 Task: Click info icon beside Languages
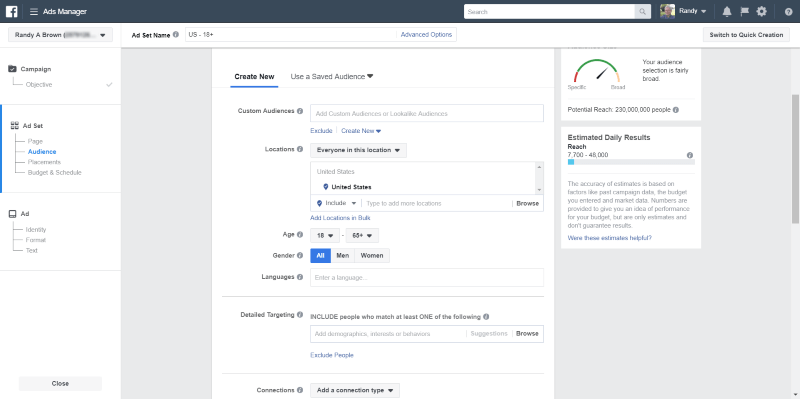click(x=300, y=277)
